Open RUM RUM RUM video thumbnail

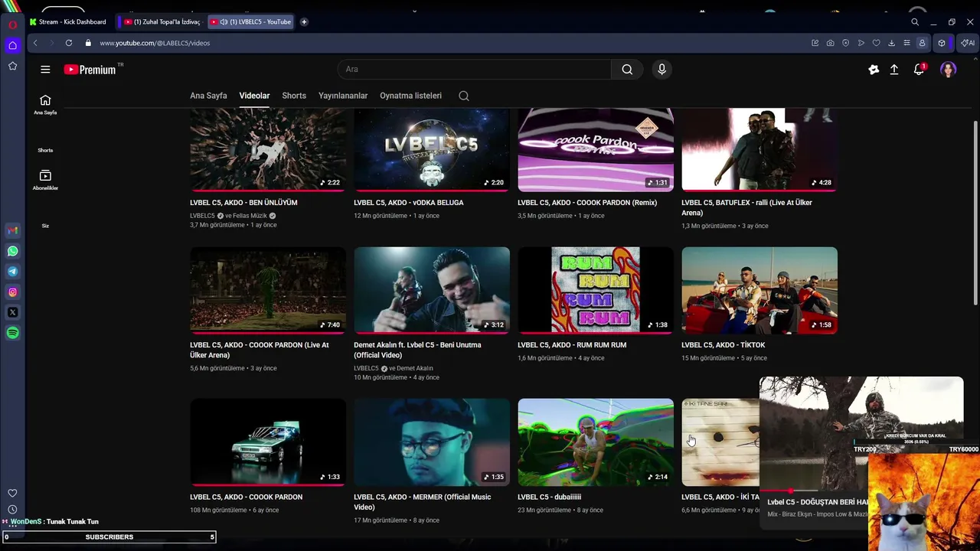[596, 290]
